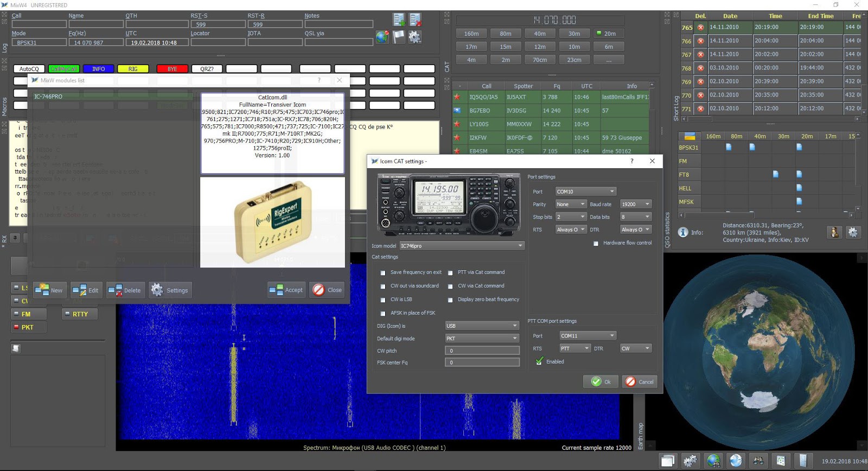Open the Icom model IC746pro dropdown
The image size is (868, 471).
(x=462, y=246)
